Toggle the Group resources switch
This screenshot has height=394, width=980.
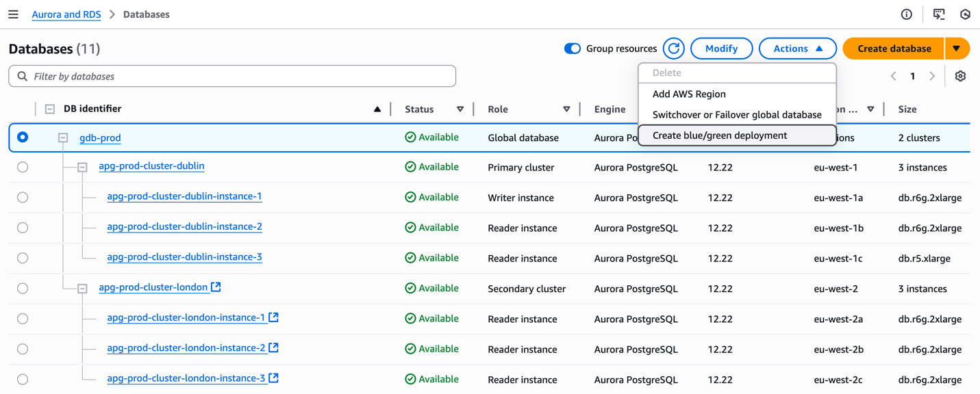click(x=573, y=49)
